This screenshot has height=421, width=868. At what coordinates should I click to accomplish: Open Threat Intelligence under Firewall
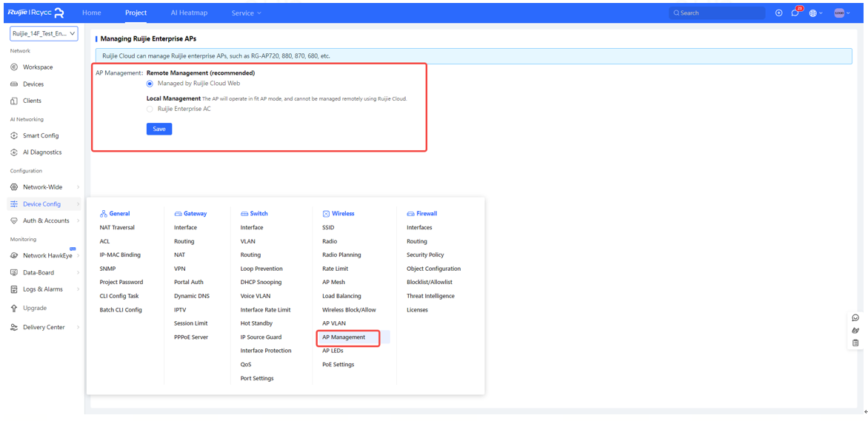click(431, 296)
